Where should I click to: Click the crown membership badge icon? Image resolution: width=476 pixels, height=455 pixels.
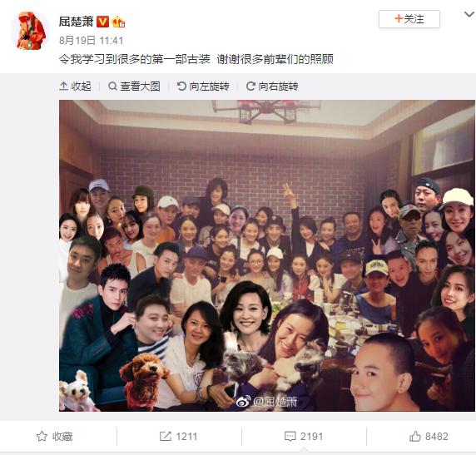[118, 22]
